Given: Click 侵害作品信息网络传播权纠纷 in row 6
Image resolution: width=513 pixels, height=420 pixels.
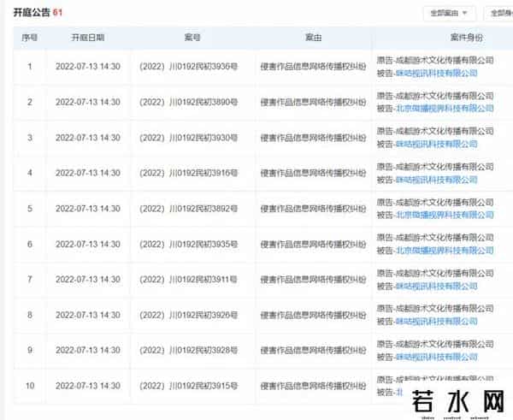Looking at the screenshot, I should tap(313, 244).
